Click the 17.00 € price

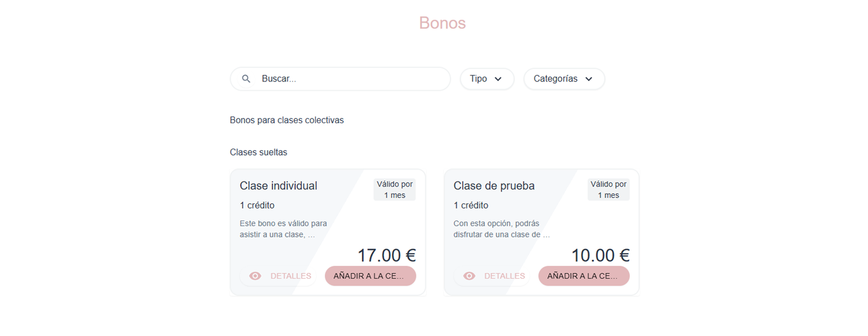(387, 255)
